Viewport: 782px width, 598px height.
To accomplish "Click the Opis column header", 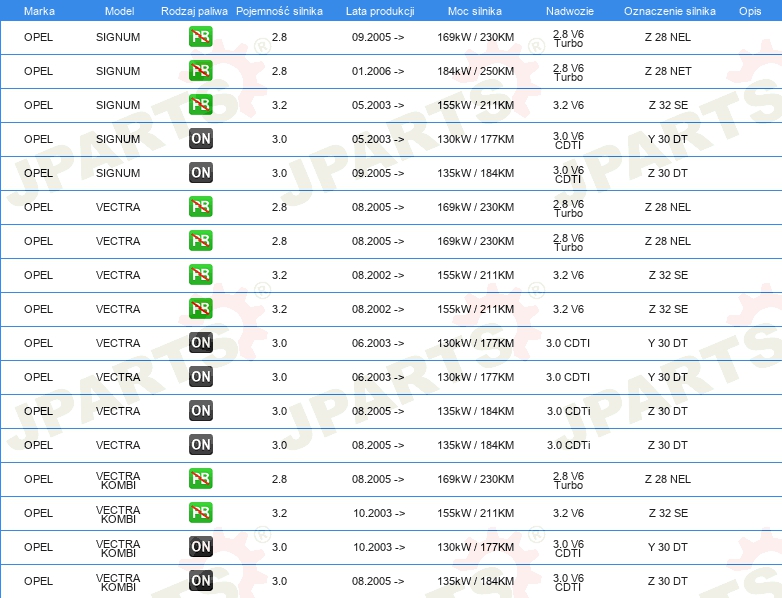I will (750, 11).
